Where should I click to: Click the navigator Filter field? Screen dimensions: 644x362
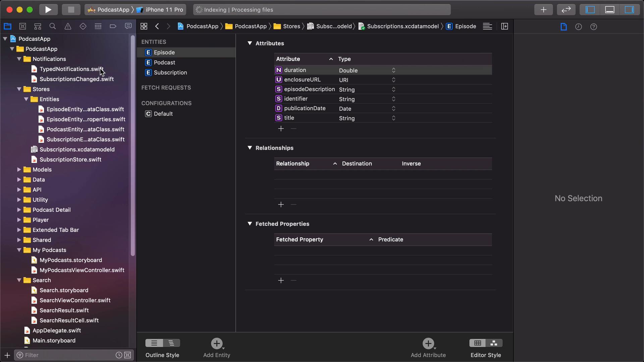69,355
